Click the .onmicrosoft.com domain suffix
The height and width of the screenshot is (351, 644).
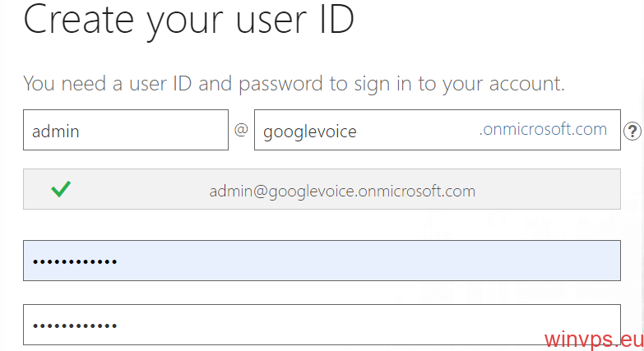[x=543, y=129]
